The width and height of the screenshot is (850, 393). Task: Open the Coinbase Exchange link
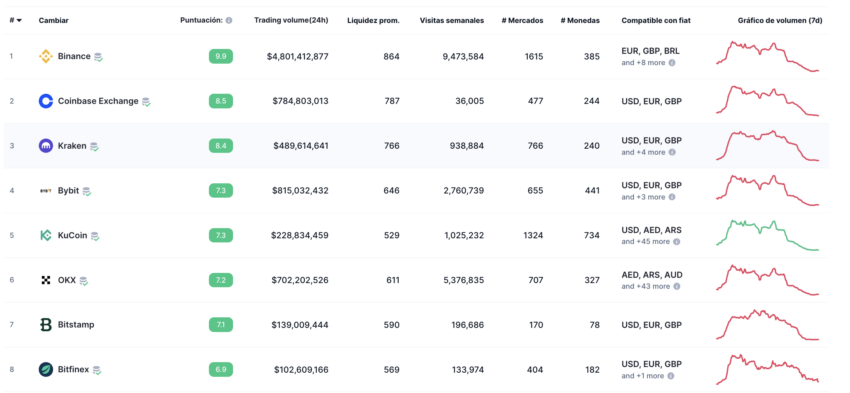coord(98,101)
